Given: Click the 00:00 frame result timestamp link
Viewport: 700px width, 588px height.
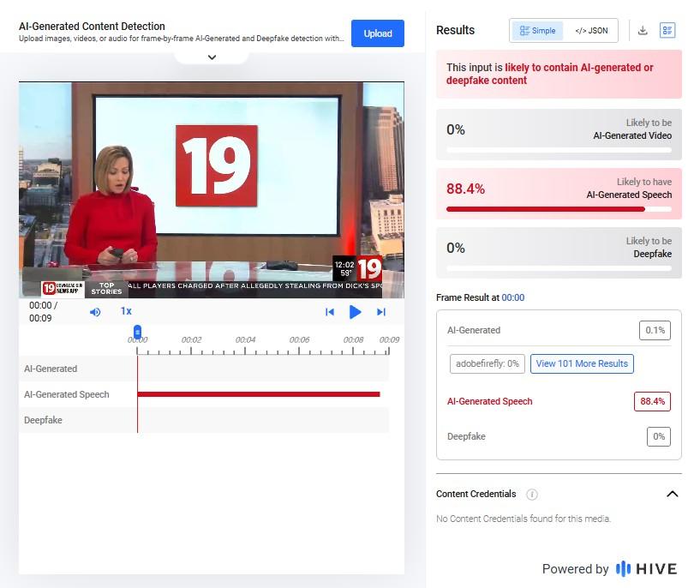Looking at the screenshot, I should (x=513, y=297).
